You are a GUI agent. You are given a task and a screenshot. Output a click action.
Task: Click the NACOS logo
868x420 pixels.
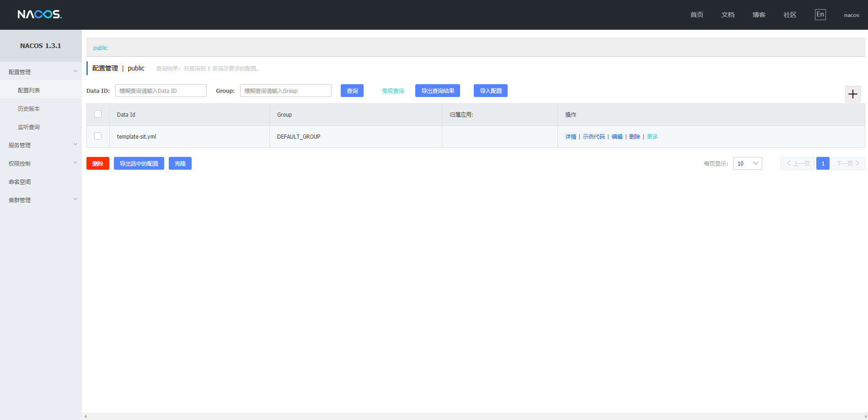40,15
